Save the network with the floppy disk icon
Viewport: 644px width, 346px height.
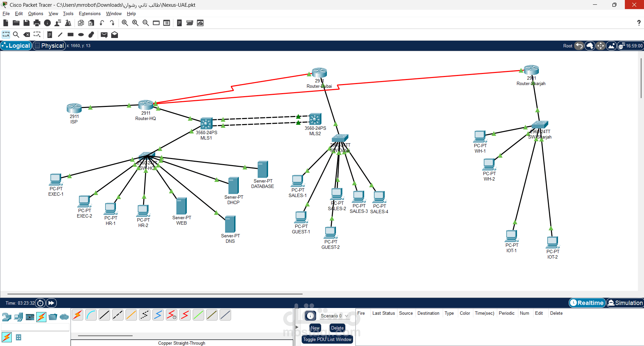pos(27,23)
